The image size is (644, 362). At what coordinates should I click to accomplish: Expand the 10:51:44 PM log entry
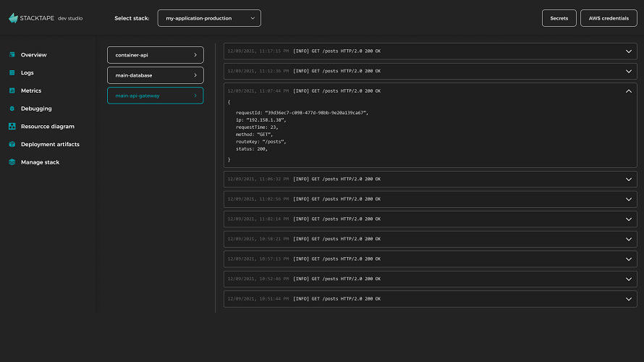click(628, 298)
